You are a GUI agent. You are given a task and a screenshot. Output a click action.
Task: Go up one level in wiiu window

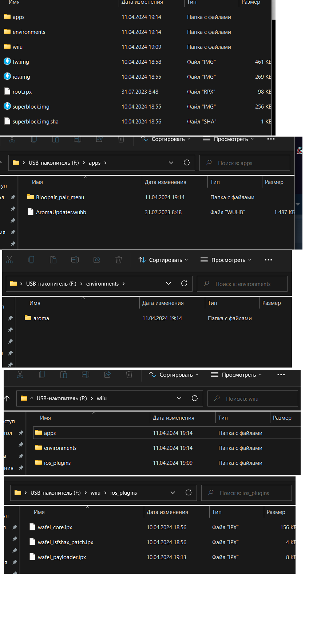(x=7, y=398)
